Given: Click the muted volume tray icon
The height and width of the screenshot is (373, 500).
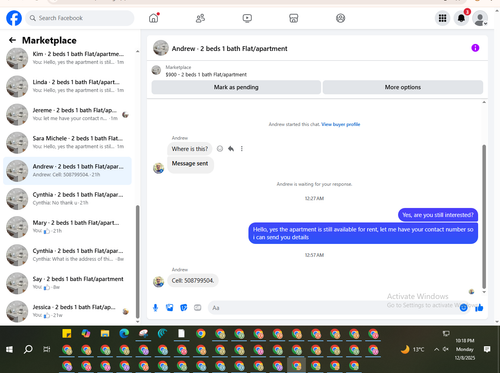Looking at the screenshot, I should click(446, 349).
